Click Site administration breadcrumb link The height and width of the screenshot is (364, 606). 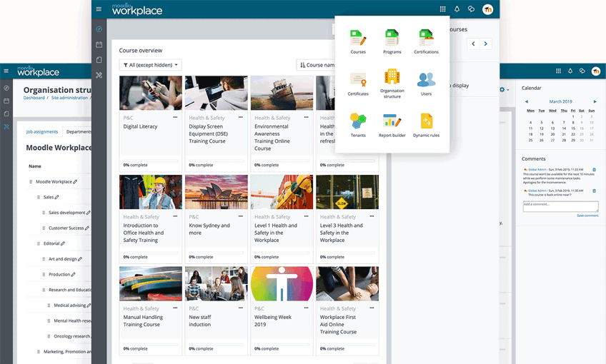[69, 98]
